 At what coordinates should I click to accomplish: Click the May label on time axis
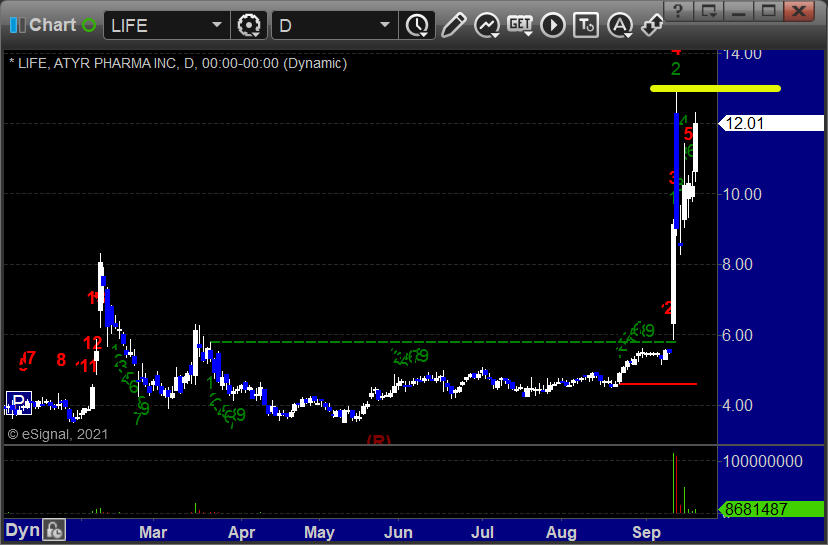pyautogui.click(x=319, y=532)
